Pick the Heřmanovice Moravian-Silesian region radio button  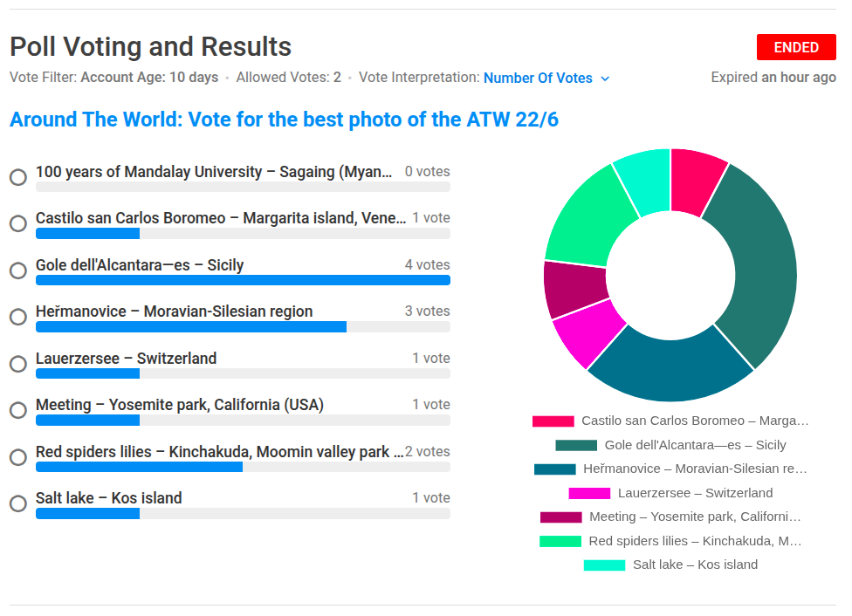pyautogui.click(x=17, y=317)
